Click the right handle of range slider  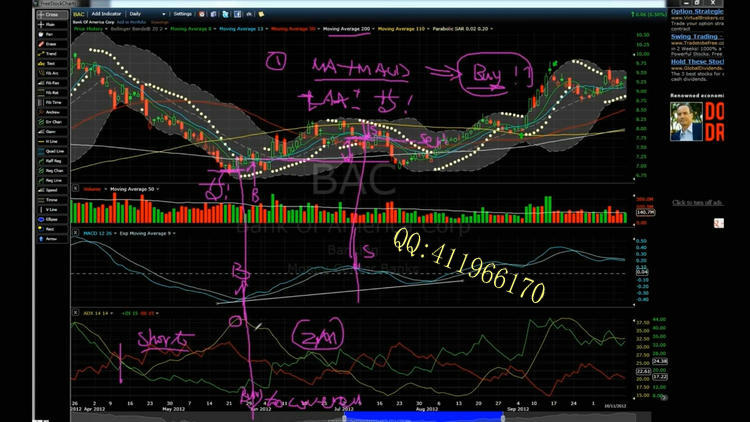click(503, 418)
